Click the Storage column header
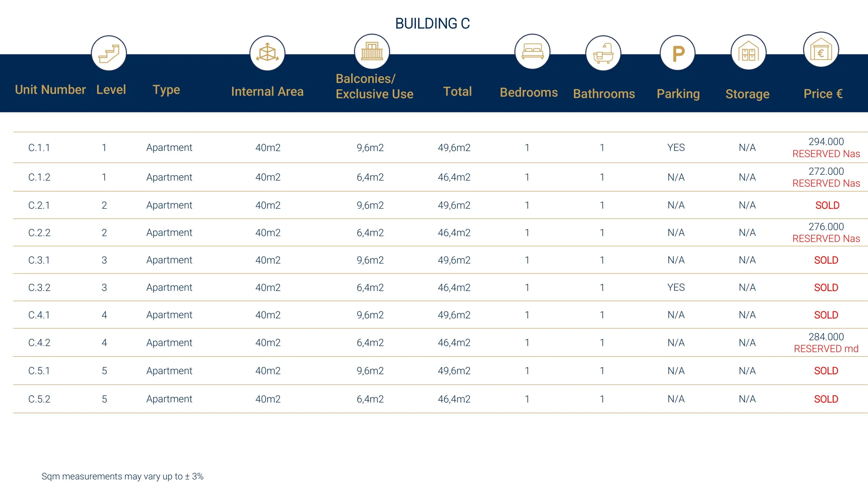This screenshot has width=868, height=488. (x=747, y=94)
